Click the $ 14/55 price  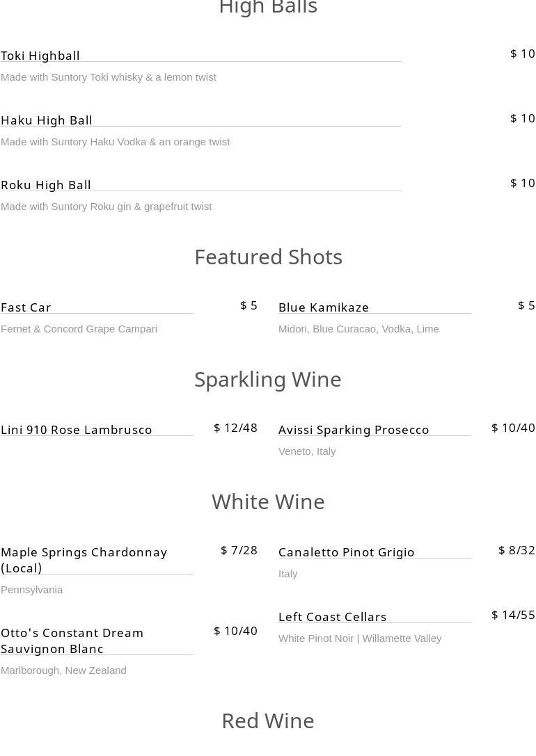(x=513, y=615)
